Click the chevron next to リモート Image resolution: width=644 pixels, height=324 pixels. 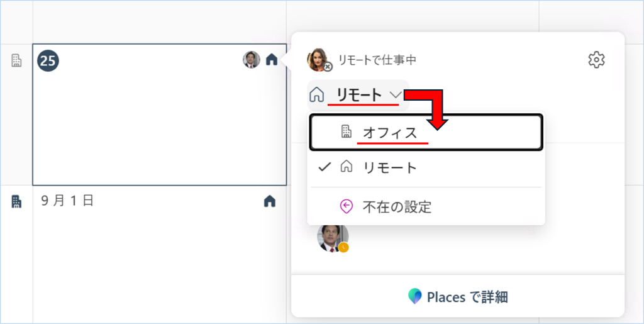[396, 95]
